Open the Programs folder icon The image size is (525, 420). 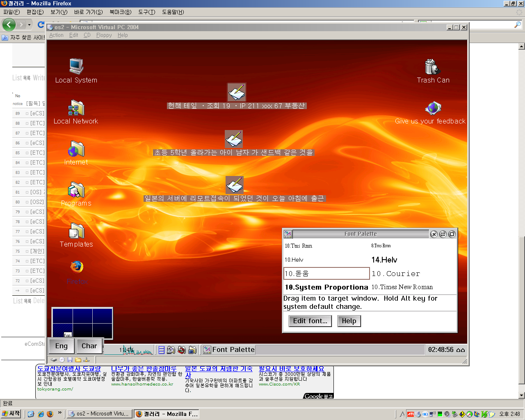76,190
